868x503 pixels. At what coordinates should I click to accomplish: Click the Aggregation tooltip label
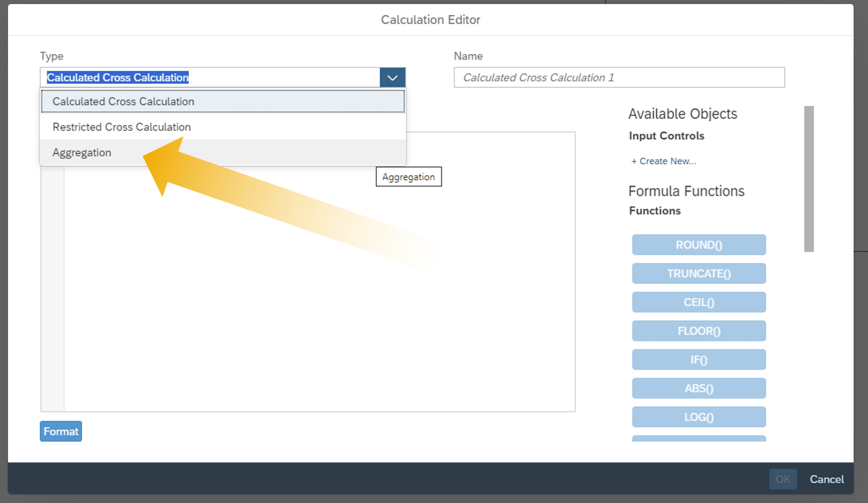pyautogui.click(x=408, y=176)
